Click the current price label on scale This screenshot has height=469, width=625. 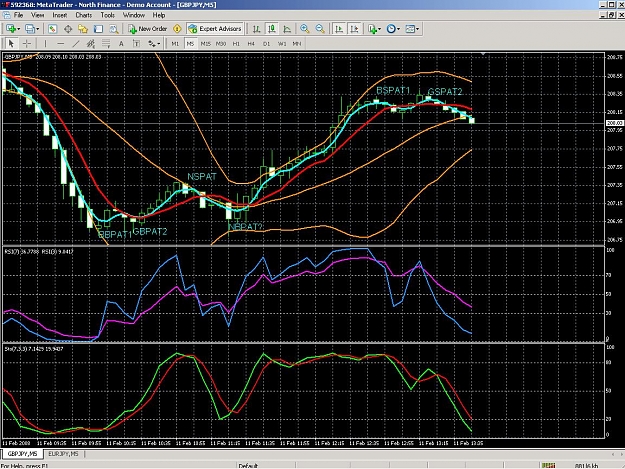pos(614,124)
